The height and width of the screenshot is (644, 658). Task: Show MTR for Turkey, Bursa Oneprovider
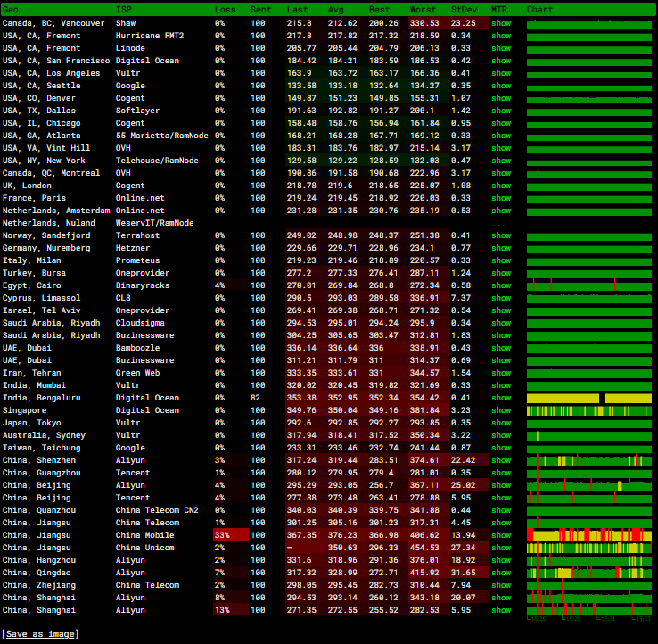point(501,273)
